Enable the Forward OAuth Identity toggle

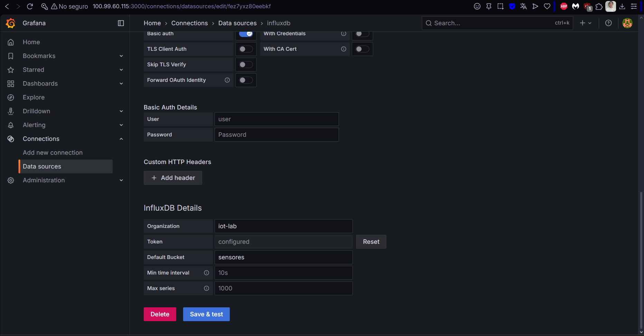tap(246, 80)
